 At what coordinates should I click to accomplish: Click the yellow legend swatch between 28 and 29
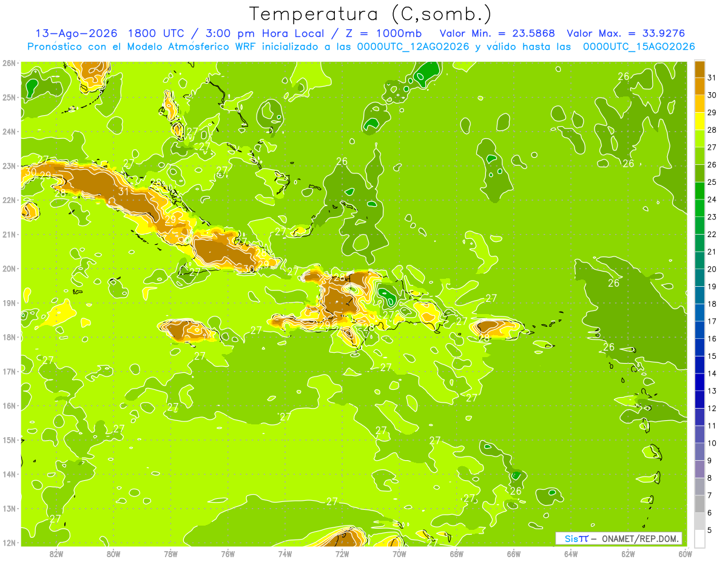click(x=699, y=121)
